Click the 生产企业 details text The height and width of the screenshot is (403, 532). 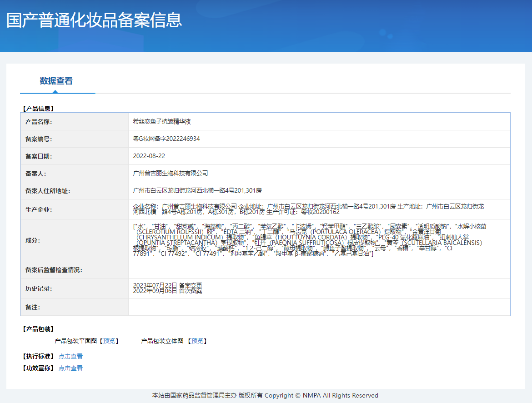309,209
